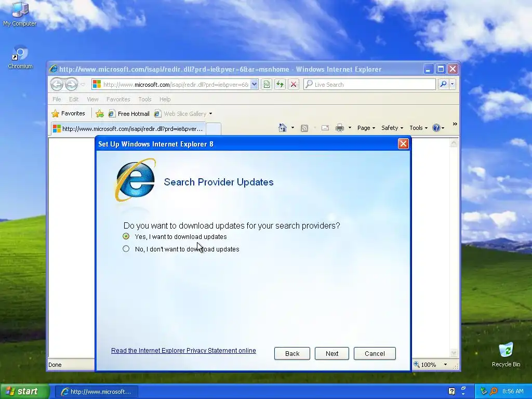Viewport: 532px width, 399px height.
Task: Click the Add to Favorites Bar icon
Action: click(x=99, y=114)
